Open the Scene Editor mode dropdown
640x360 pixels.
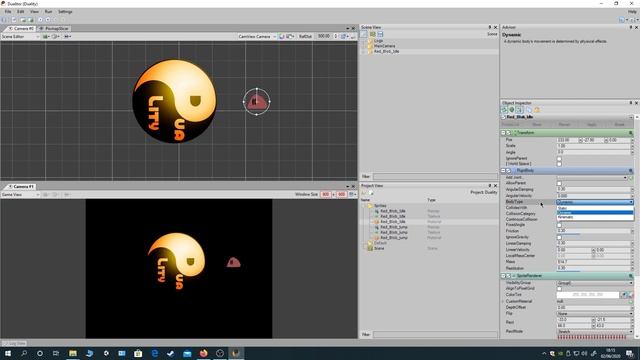click(x=20, y=36)
